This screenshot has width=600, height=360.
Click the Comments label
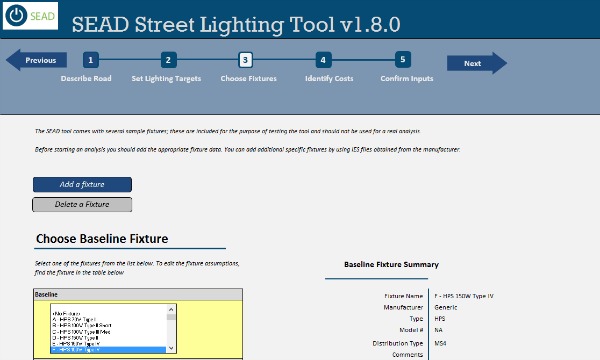click(408, 355)
